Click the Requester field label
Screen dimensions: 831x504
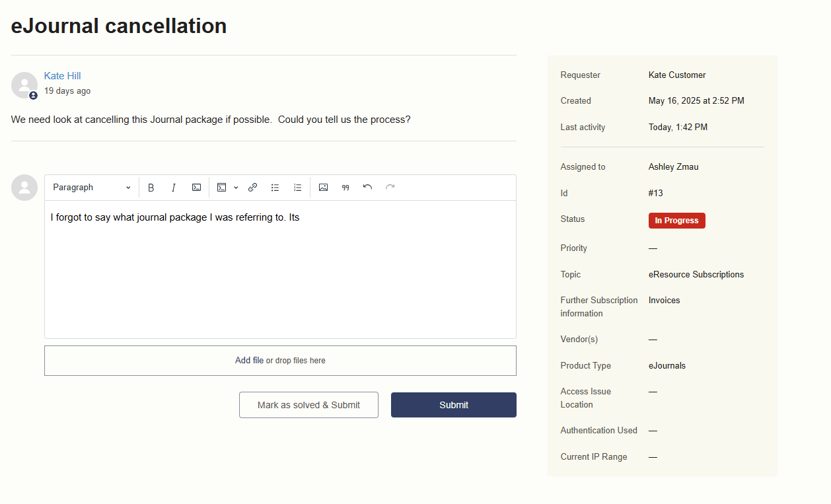click(581, 75)
